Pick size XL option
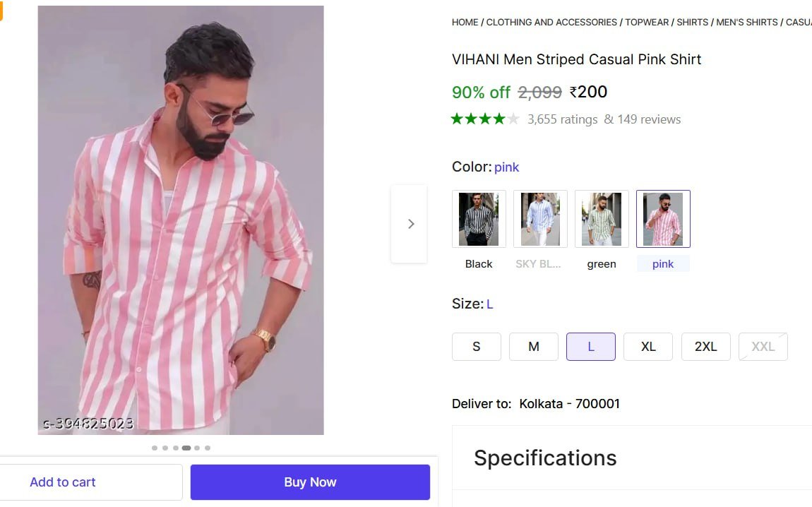The width and height of the screenshot is (812, 507). point(648,347)
